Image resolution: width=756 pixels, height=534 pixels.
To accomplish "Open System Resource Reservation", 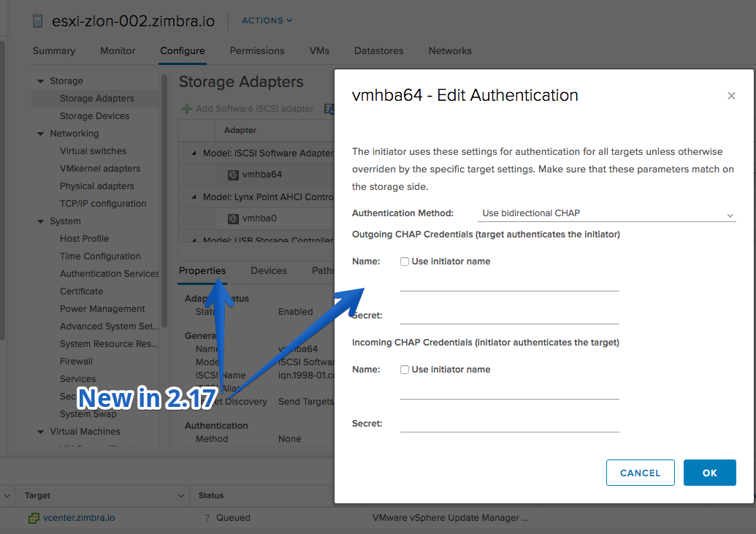I will coord(109,344).
